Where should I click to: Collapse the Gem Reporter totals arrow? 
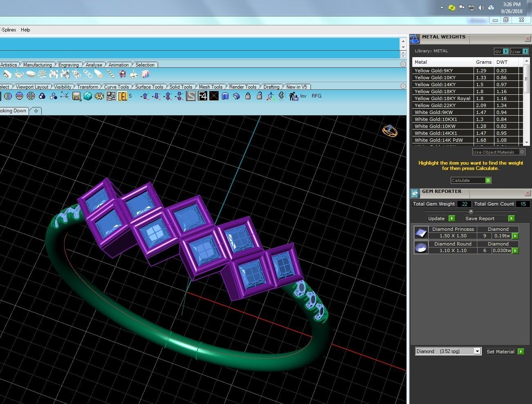point(471,211)
